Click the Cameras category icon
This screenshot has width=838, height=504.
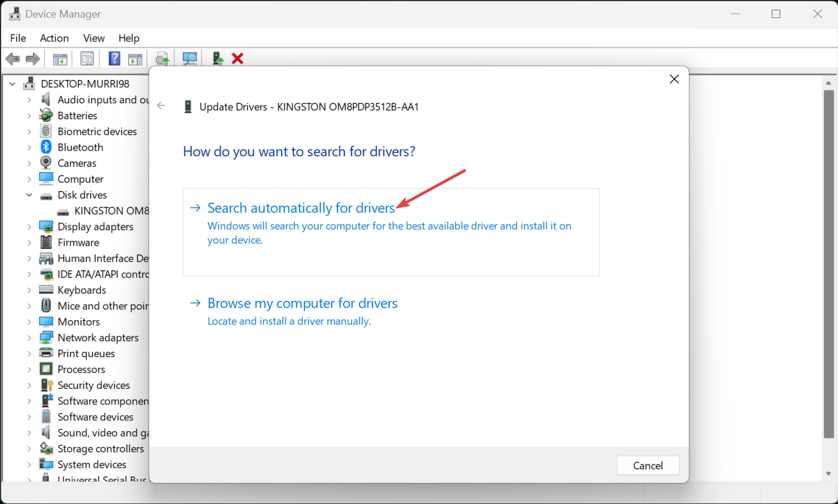pos(46,163)
